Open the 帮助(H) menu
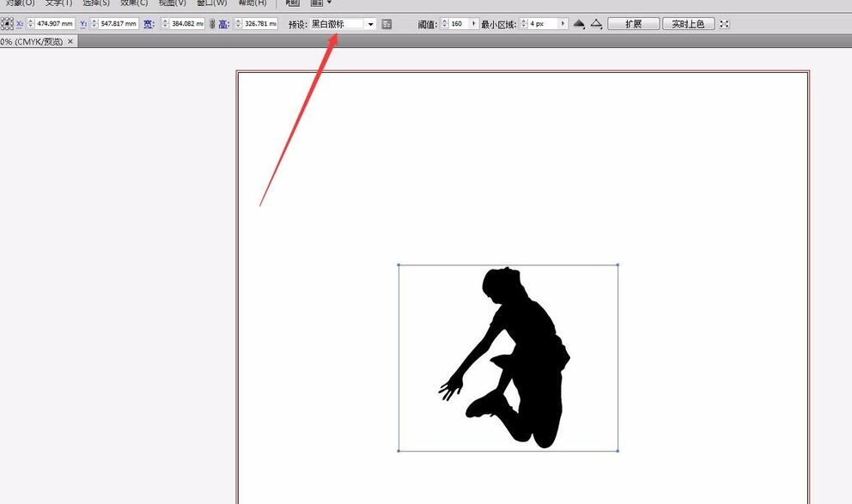Viewport: 852px width, 504px height. [253, 3]
